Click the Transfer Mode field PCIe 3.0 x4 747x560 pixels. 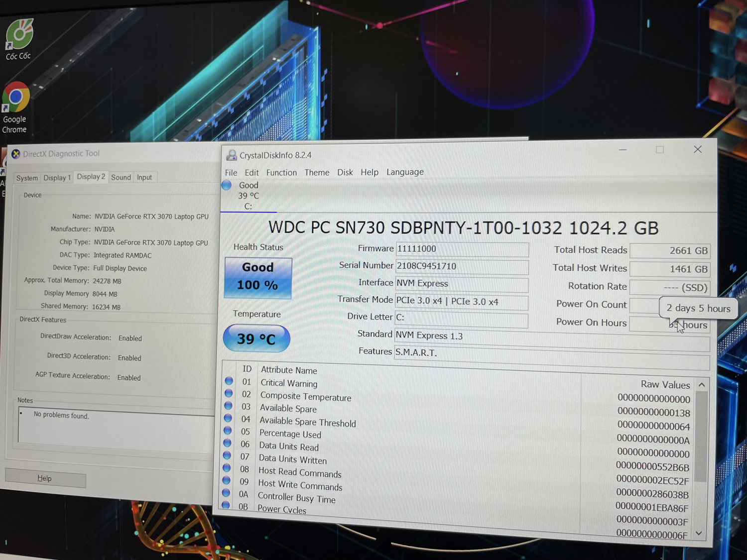point(462,302)
